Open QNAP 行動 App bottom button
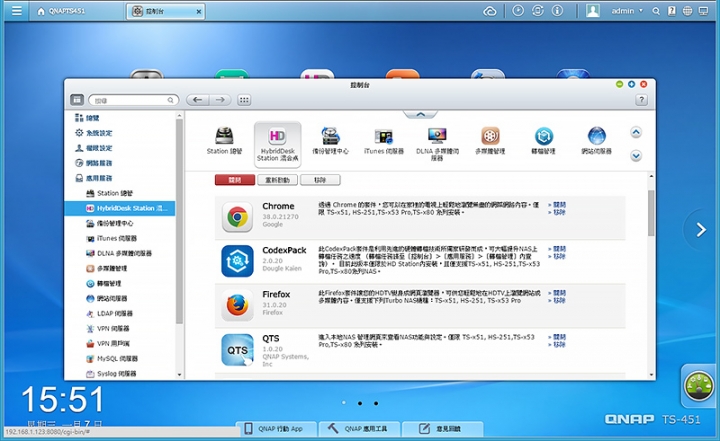 click(276, 429)
